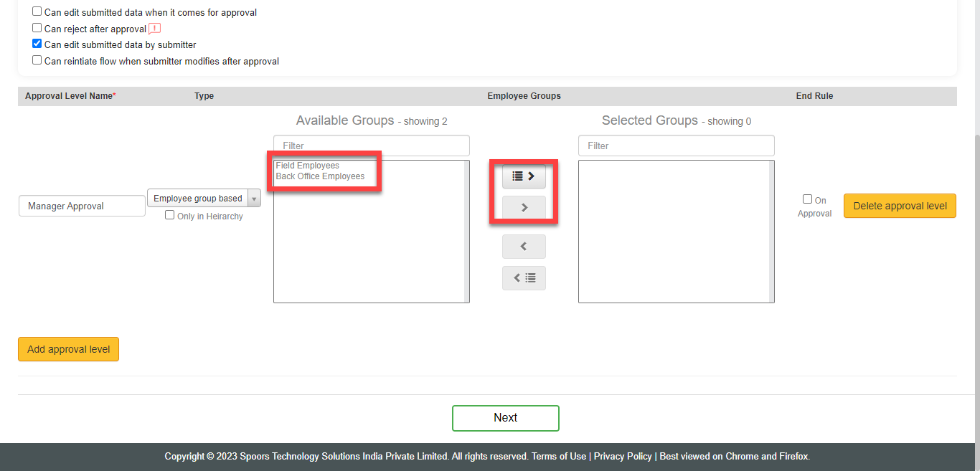980x471 pixels.
Task: Click the remove selected group left arrow
Action: 524,247
